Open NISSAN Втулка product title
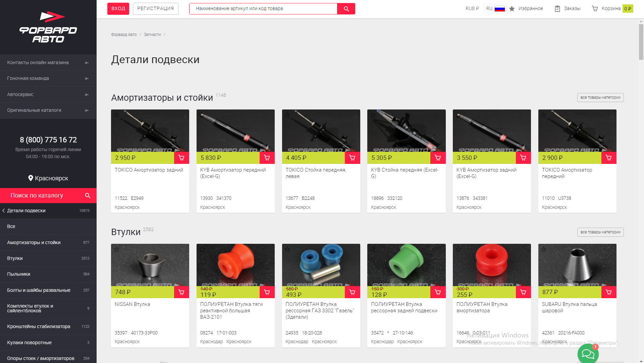This screenshot has width=644, height=363. (x=132, y=304)
